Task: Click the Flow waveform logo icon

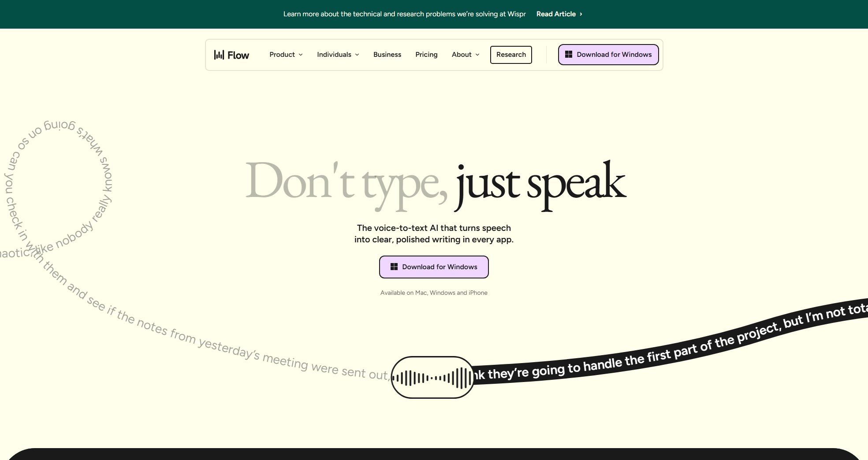Action: pyautogui.click(x=219, y=55)
